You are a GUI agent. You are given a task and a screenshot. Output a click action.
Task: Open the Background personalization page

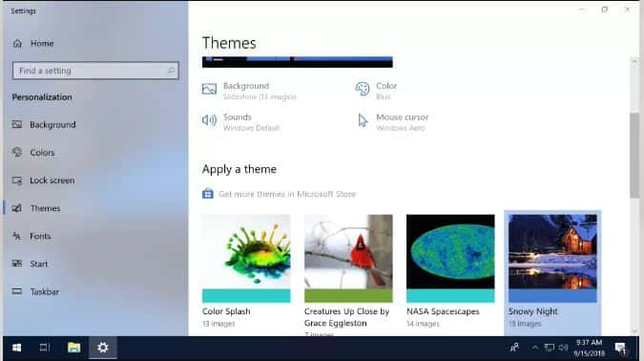click(52, 124)
